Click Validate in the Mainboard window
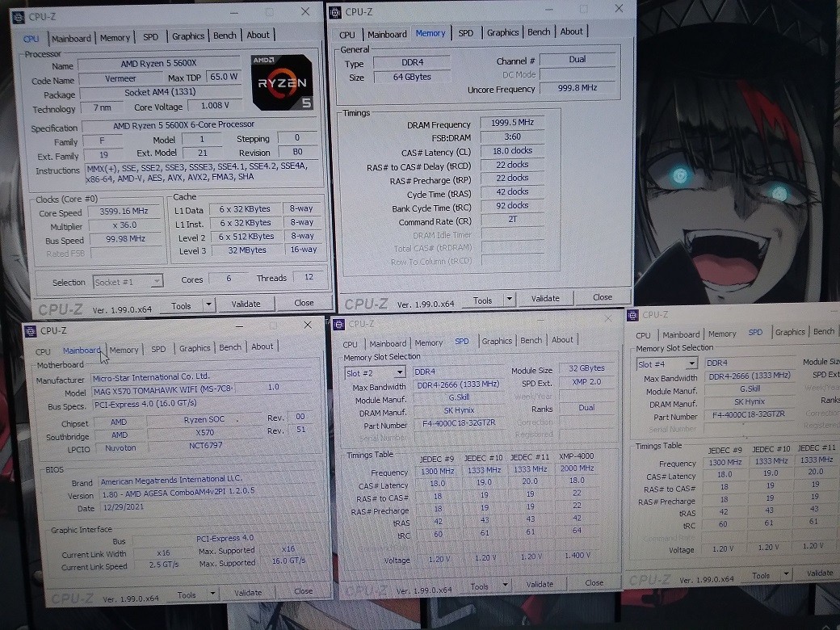The width and height of the screenshot is (840, 630). (x=248, y=593)
